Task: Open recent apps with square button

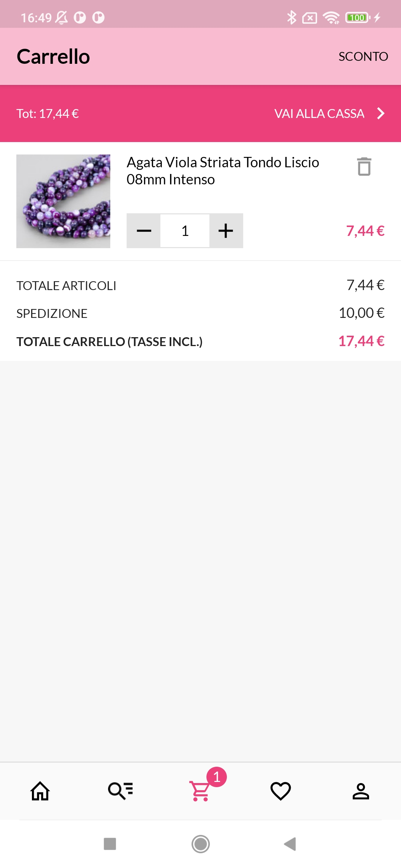Action: (x=110, y=844)
